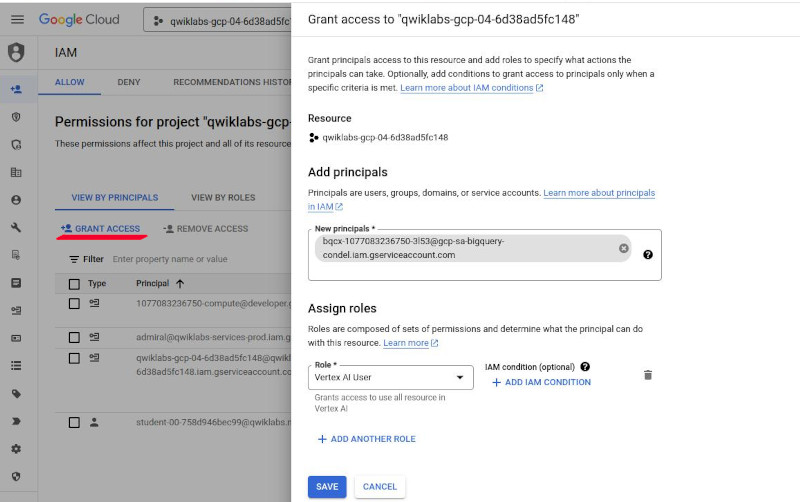Image resolution: width=800 pixels, height=502 pixels.
Task: Open the chevron arrow sidebar icon
Action: [16, 421]
